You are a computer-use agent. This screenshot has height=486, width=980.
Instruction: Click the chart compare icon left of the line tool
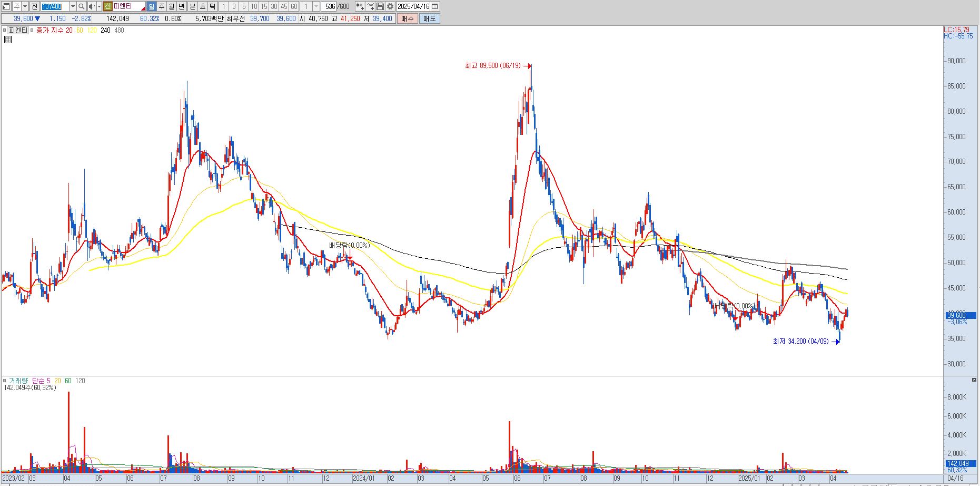360,6
